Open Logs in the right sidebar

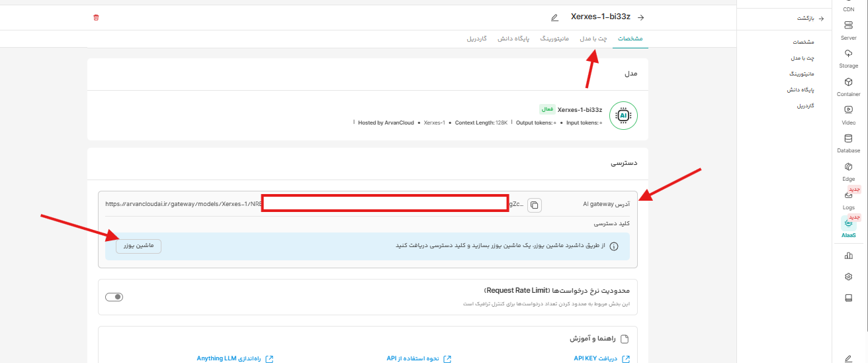click(848, 199)
